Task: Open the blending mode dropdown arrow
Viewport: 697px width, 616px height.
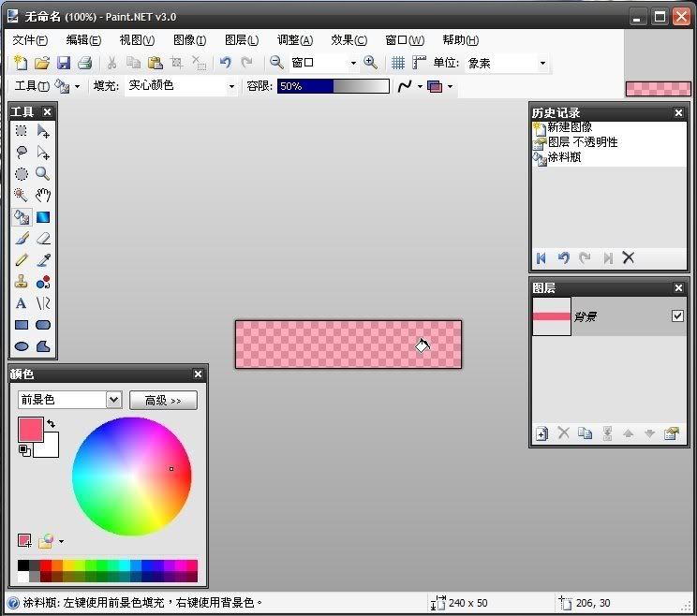Action: tap(450, 86)
